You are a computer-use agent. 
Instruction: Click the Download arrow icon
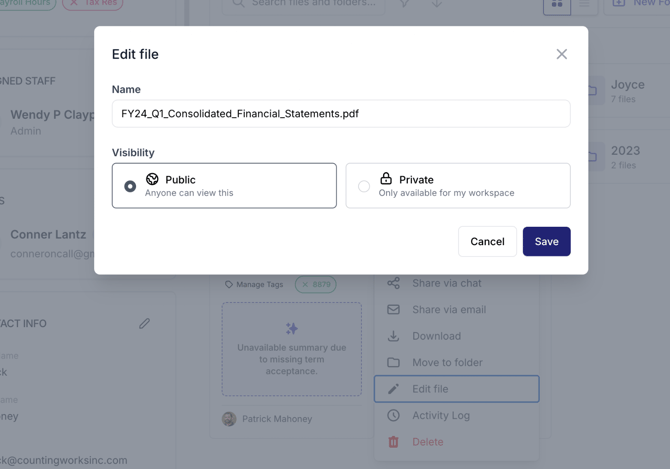tap(393, 336)
